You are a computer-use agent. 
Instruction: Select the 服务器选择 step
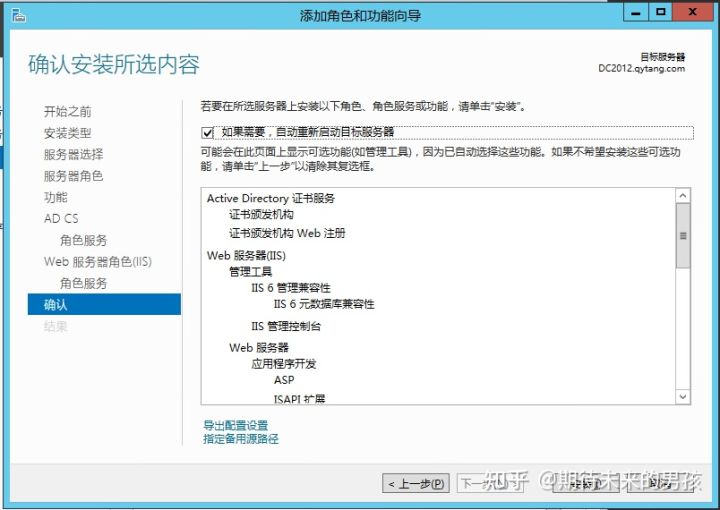(73, 154)
